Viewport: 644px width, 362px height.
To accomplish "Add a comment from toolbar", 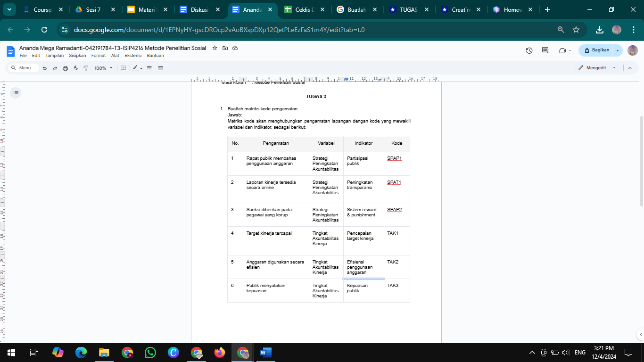I will click(124, 68).
